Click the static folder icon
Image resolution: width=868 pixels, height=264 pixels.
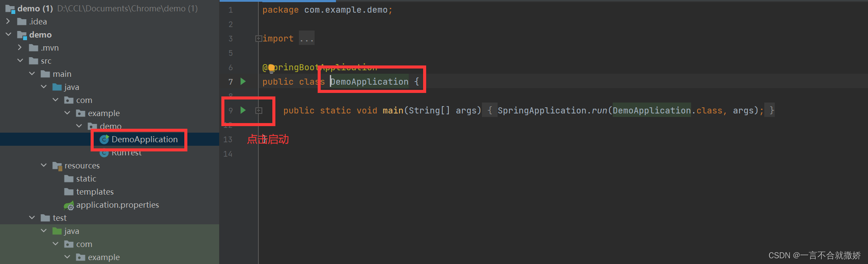69,178
